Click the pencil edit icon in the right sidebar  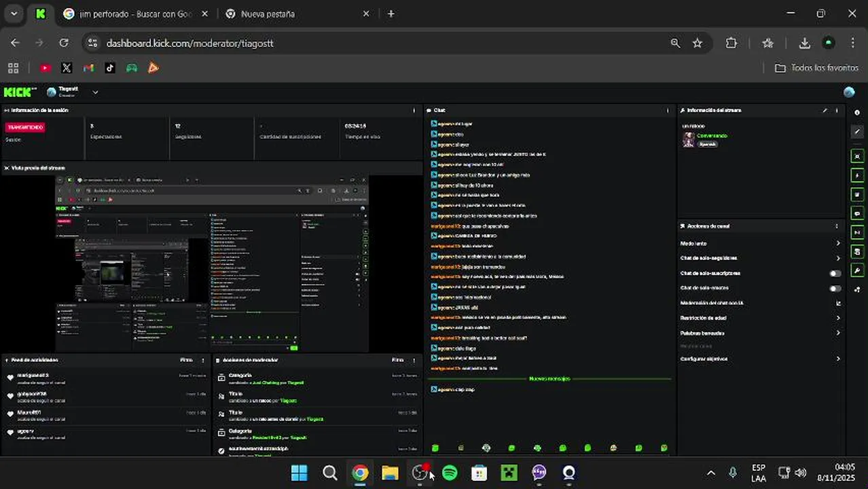pos(857,132)
